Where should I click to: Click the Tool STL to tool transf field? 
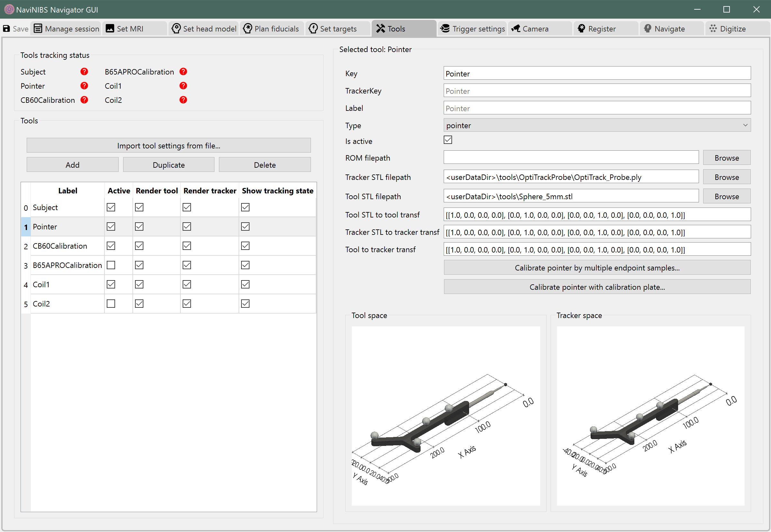point(597,215)
